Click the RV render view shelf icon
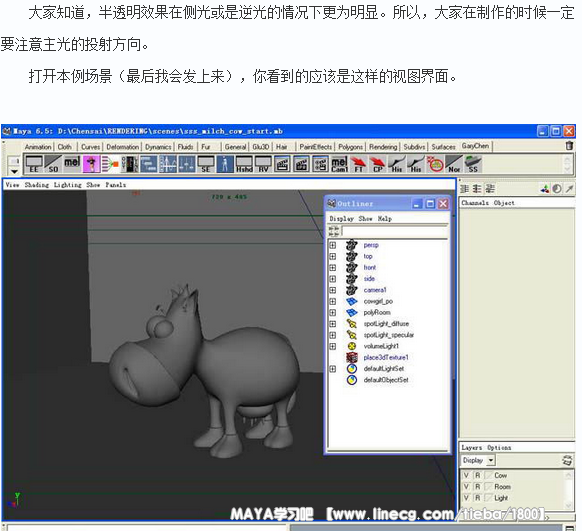Image resolution: width=582 pixels, height=531 pixels. (x=263, y=164)
